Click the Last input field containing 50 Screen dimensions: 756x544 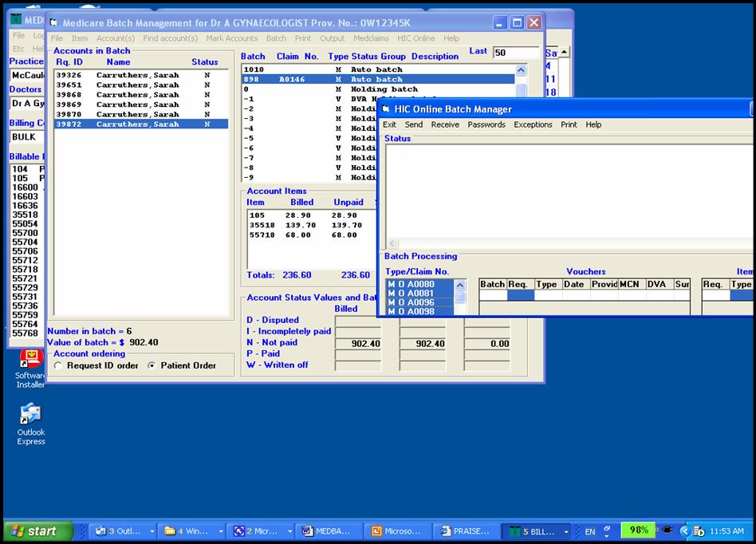click(516, 53)
